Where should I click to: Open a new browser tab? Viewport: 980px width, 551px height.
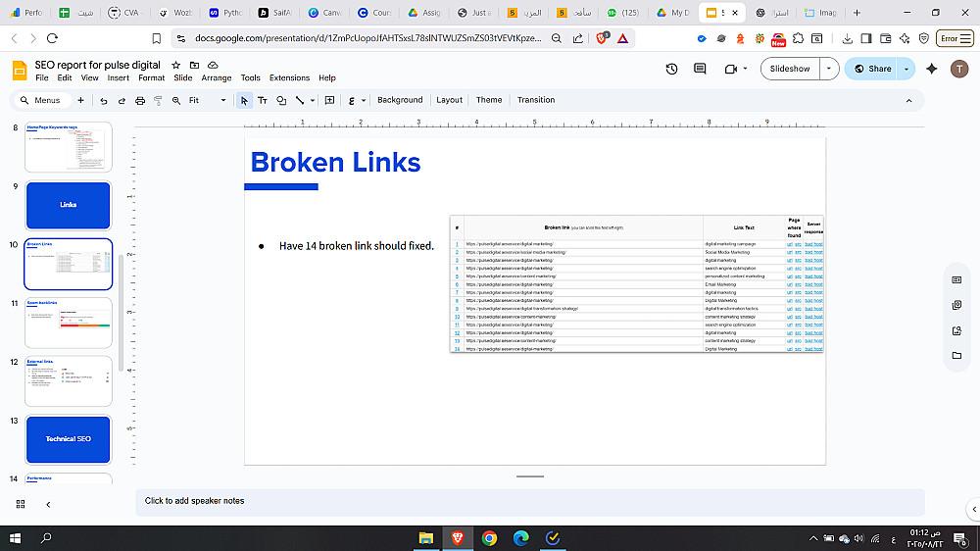click(x=857, y=13)
